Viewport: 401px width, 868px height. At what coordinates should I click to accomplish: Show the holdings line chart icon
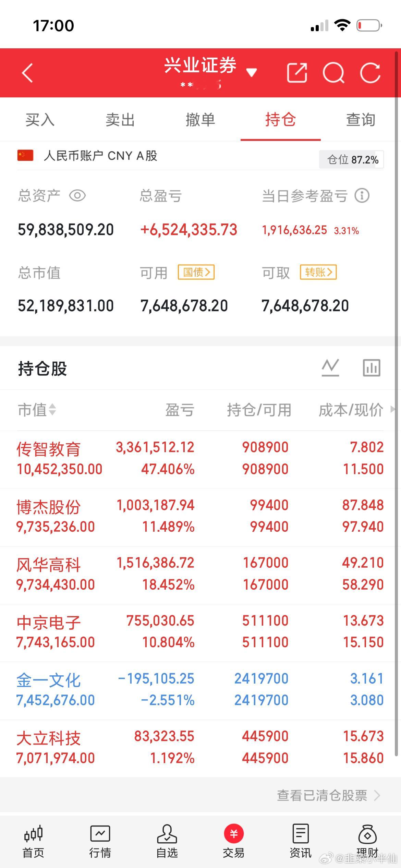point(330,368)
